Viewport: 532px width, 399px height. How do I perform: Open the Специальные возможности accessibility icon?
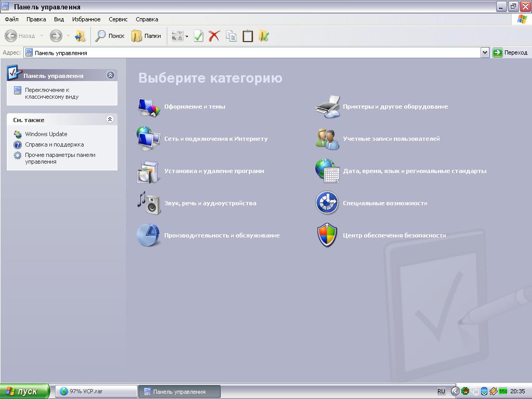point(327,203)
